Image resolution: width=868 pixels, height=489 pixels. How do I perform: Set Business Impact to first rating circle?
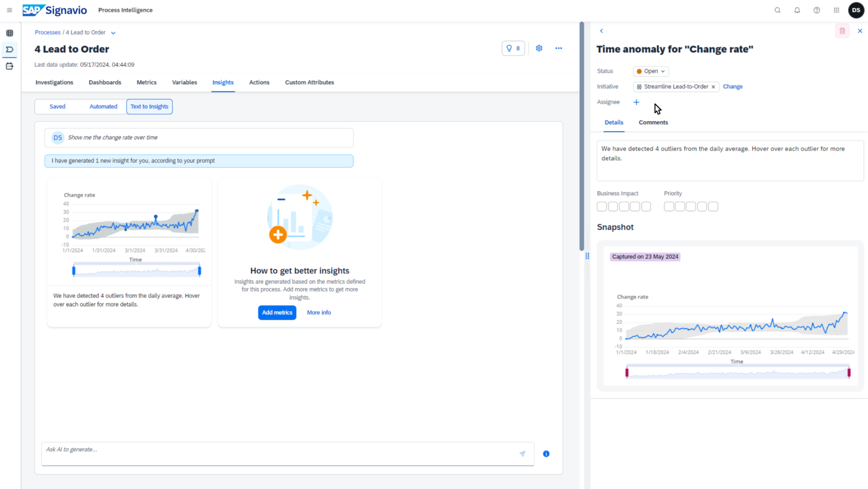[602, 206]
